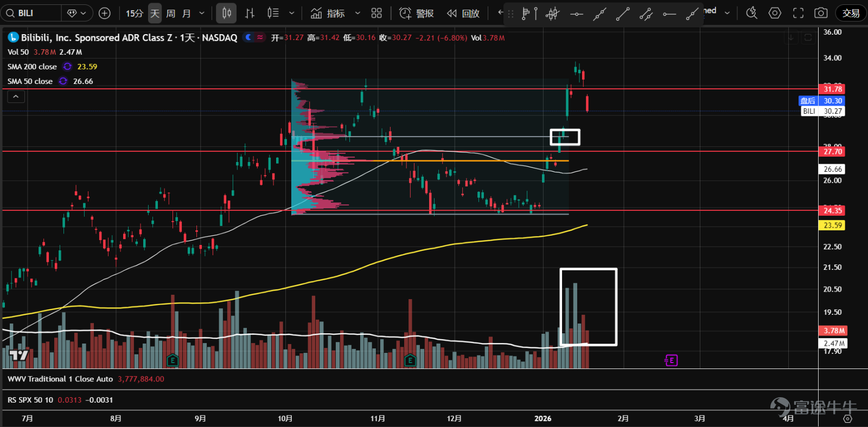This screenshot has height=427, width=868.
Task: Select the RS SPX 50 10 indicator legend
Action: pyautogui.click(x=30, y=400)
